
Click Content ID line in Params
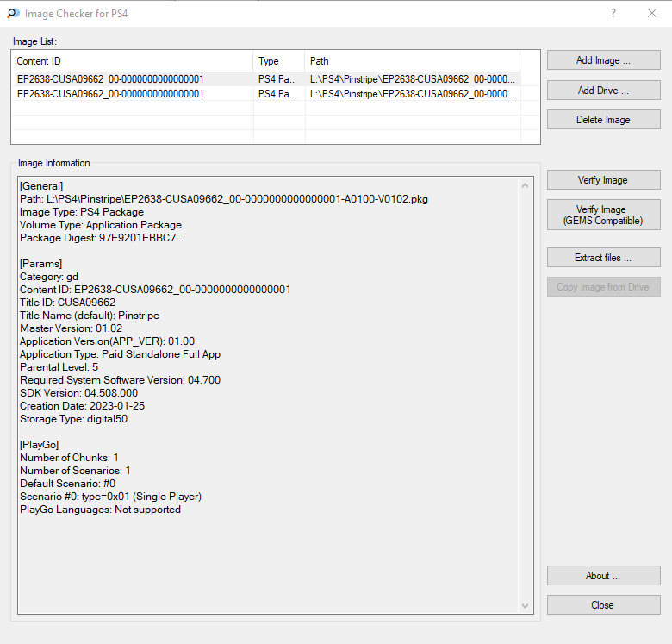point(155,290)
